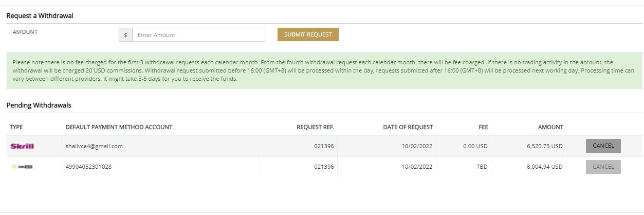Viewport: 644px width, 215px height.
Task: Click the TBD fee cell
Action: click(x=482, y=167)
